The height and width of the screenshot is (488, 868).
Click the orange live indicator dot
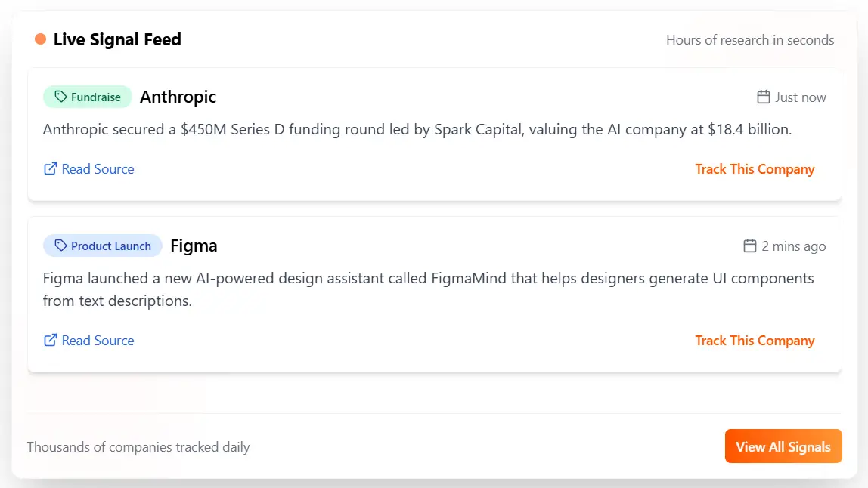pyautogui.click(x=41, y=39)
